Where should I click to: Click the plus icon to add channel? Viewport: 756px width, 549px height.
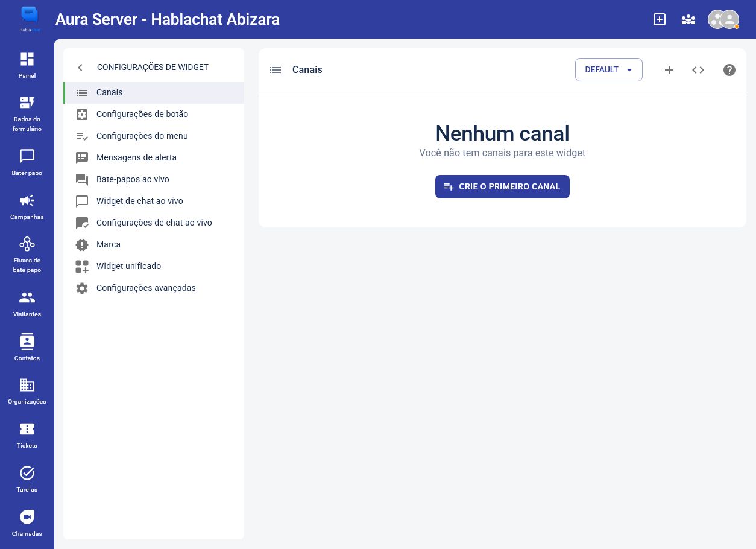[x=669, y=70]
